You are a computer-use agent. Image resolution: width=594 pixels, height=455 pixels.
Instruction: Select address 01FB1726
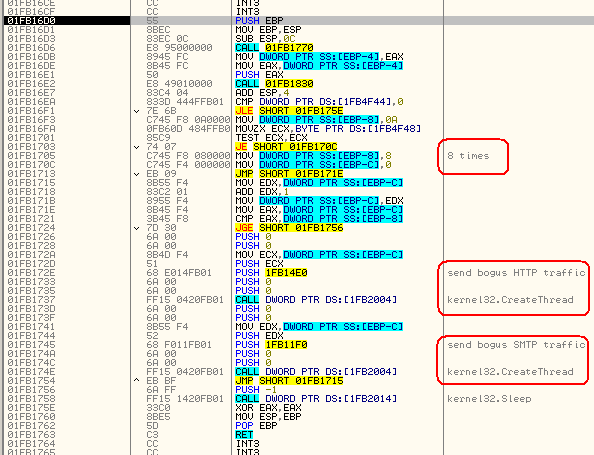click(x=31, y=237)
